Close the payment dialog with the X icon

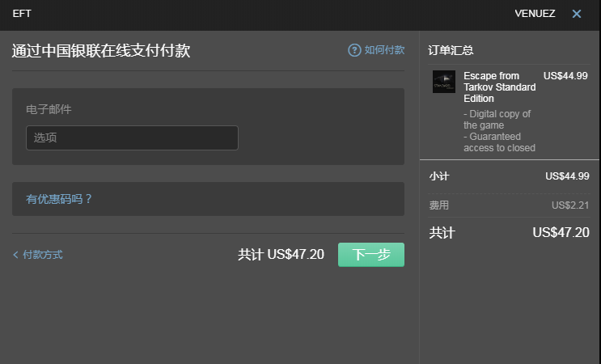pyautogui.click(x=577, y=14)
